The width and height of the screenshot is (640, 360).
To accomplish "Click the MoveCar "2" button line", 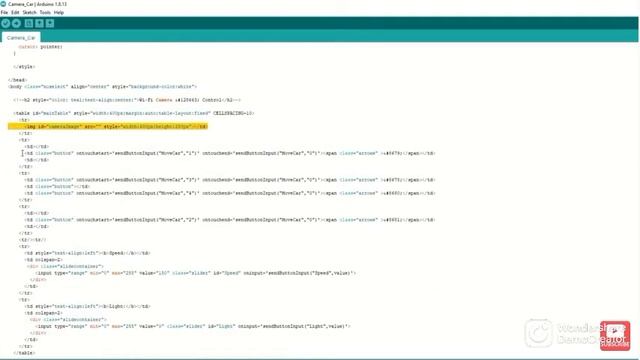I will [230, 220].
